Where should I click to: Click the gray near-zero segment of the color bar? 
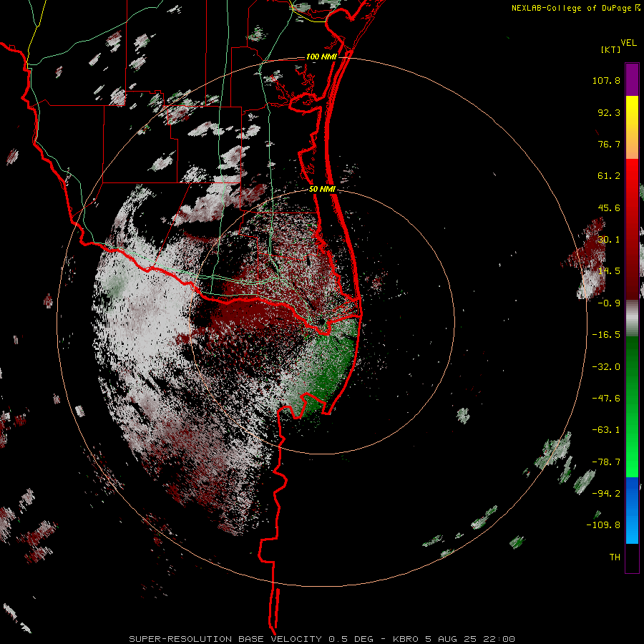point(632,318)
